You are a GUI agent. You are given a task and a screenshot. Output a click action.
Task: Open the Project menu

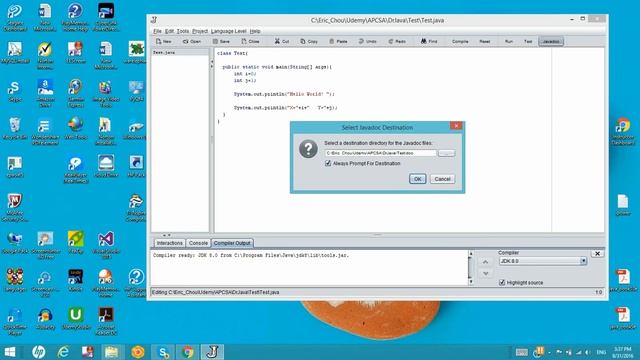pos(200,31)
